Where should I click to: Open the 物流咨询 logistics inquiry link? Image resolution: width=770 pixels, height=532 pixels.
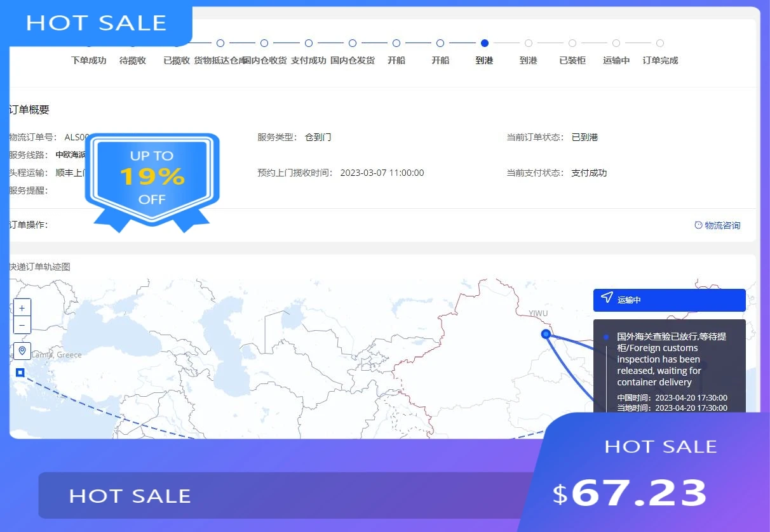click(x=722, y=225)
